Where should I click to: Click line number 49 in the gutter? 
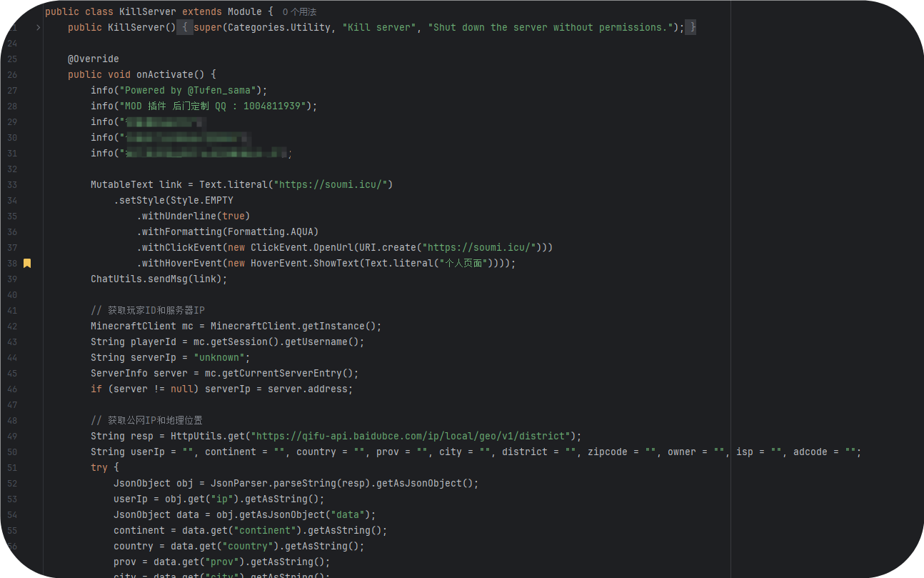[x=12, y=437]
